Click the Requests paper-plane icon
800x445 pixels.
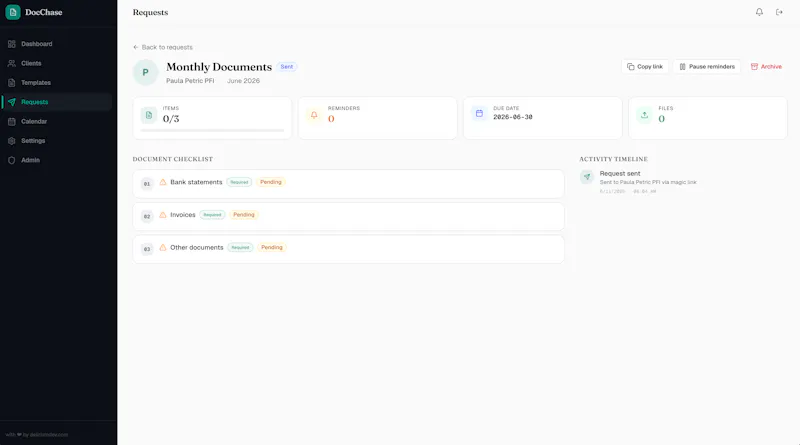point(12,102)
